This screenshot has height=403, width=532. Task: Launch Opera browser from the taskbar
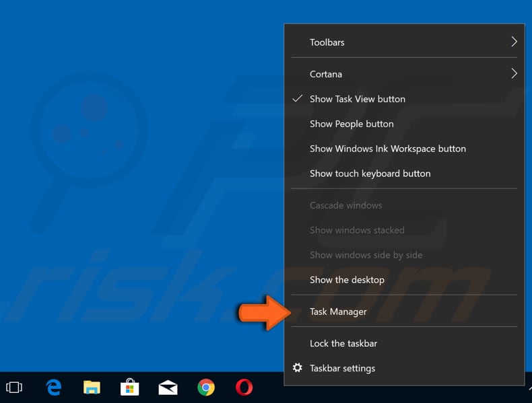click(x=244, y=387)
